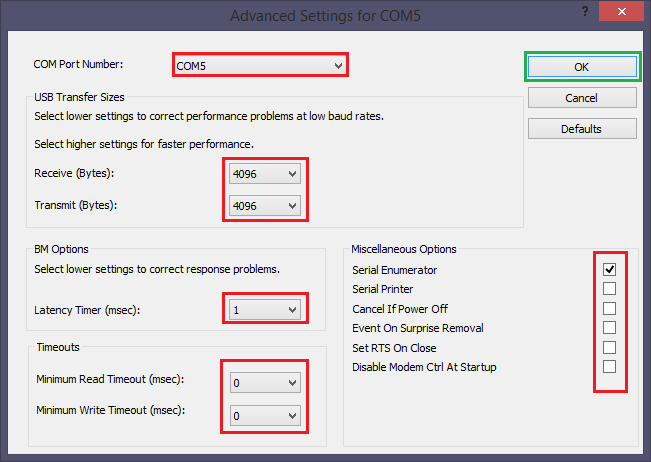
Task: Check the Cancel If Power Off option
Action: [609, 309]
